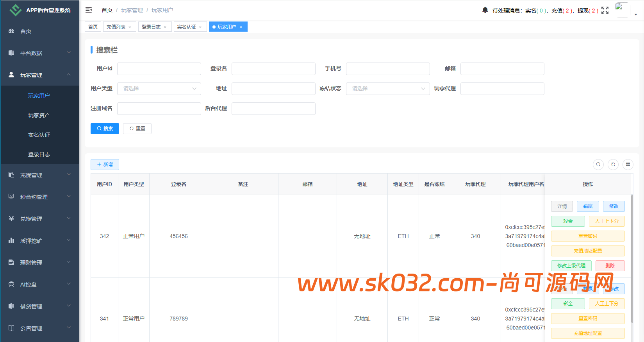This screenshot has width=644, height=342.
Task: Refresh the table with round icon
Action: coord(613,165)
